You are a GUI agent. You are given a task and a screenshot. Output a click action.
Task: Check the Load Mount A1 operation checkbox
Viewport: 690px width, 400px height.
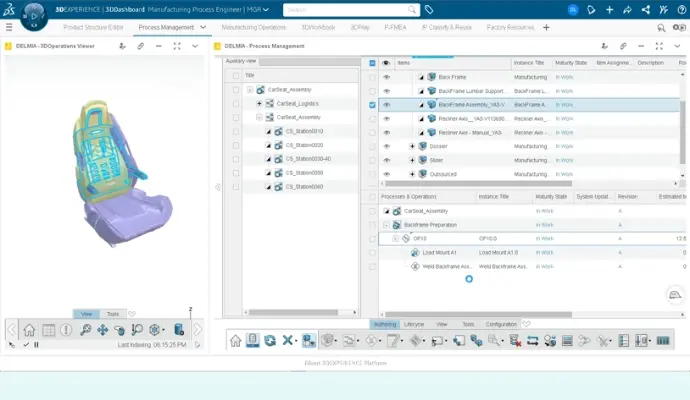(x=372, y=253)
